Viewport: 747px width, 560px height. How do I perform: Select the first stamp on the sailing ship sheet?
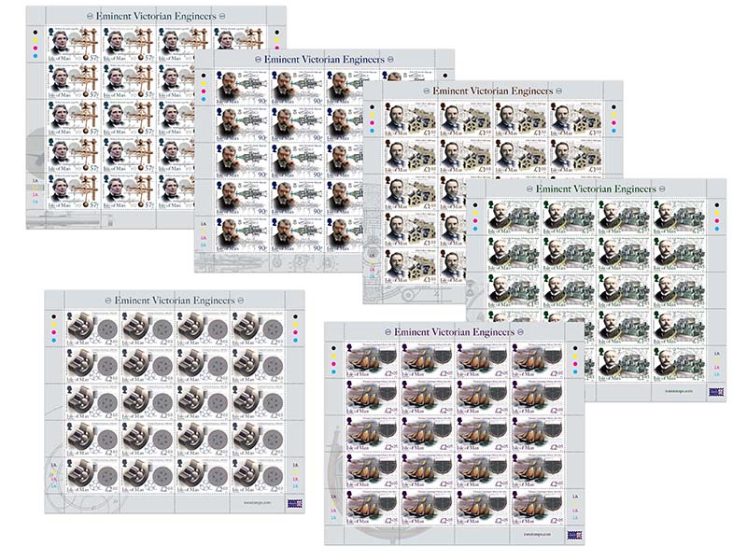tap(373, 361)
